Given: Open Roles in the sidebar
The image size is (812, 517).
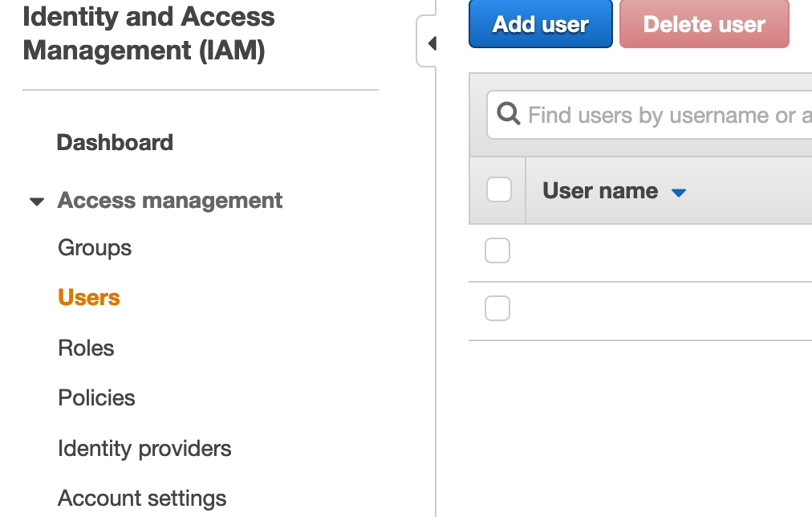Looking at the screenshot, I should (86, 348).
